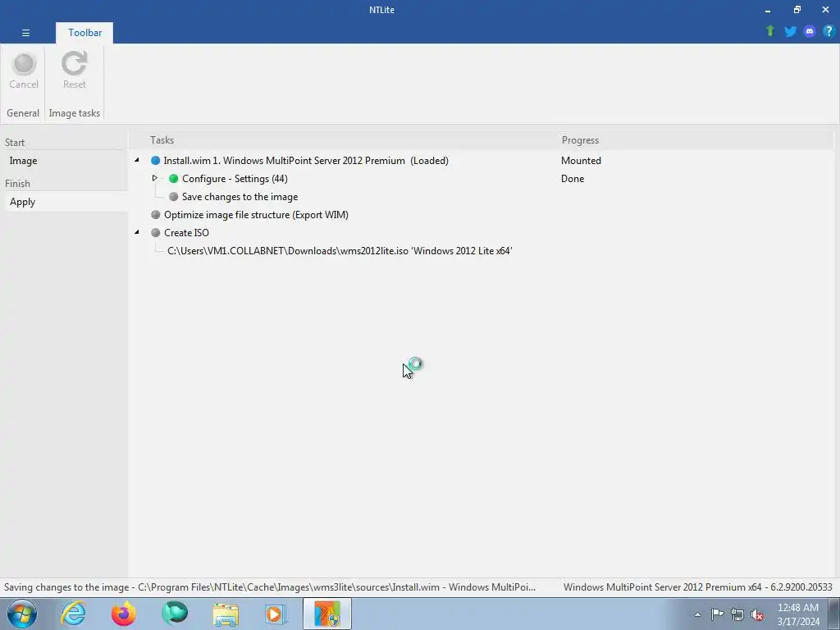Open the Discord link icon
This screenshot has height=630, width=840.
point(810,31)
